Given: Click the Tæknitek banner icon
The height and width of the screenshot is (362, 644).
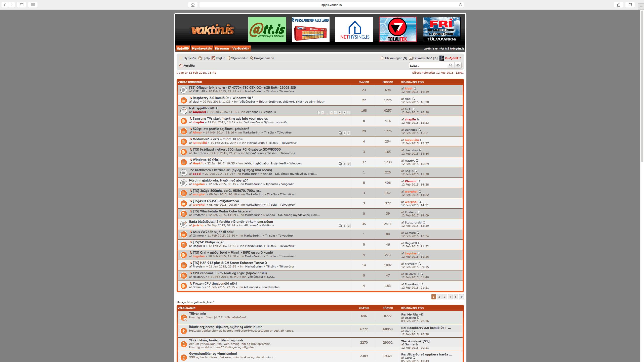Looking at the screenshot, I should (398, 29).
